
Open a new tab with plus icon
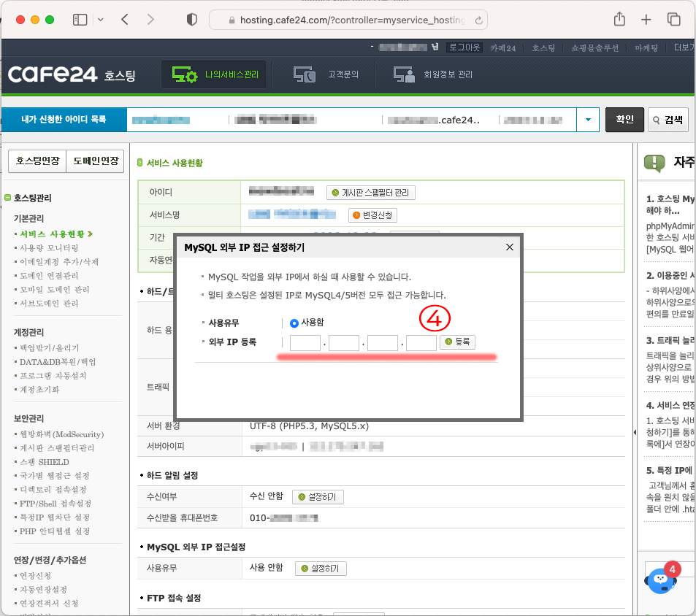coord(646,20)
